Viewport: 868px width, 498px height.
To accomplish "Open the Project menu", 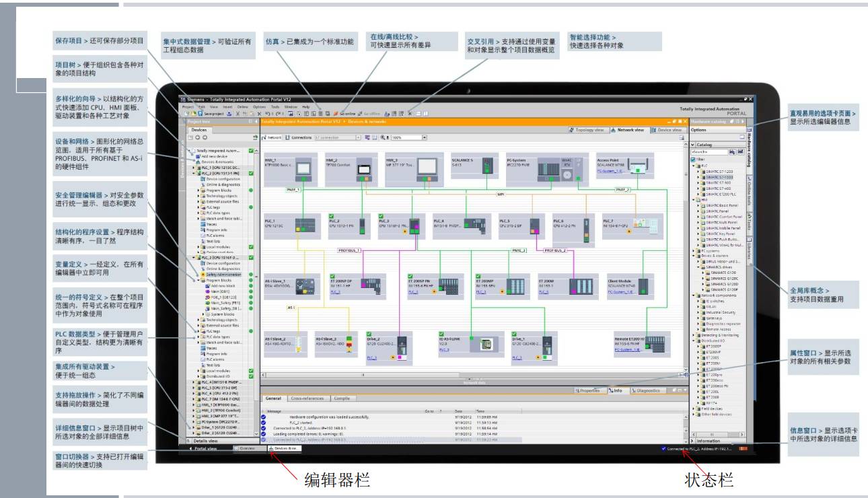I will [x=188, y=107].
